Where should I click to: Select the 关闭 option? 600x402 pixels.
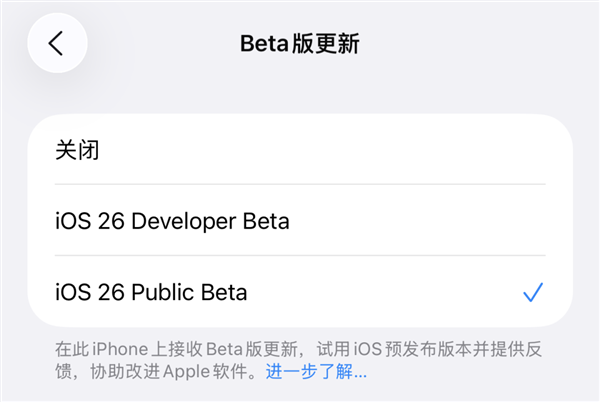(x=300, y=150)
